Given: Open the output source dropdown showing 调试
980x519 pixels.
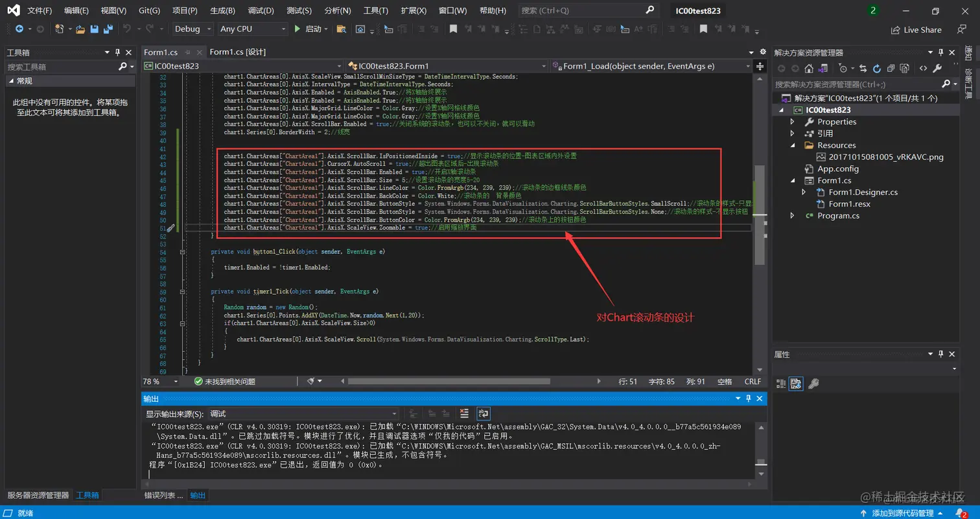Looking at the screenshot, I should pyautogui.click(x=303, y=413).
